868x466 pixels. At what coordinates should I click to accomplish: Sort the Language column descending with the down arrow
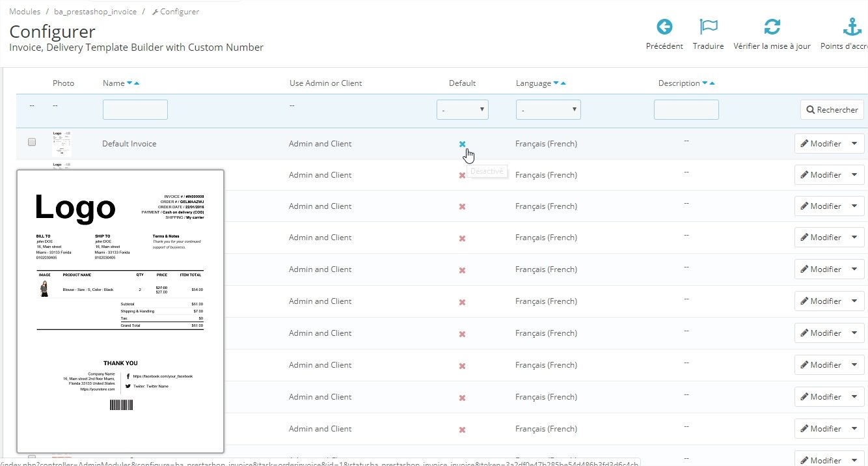[x=556, y=83]
